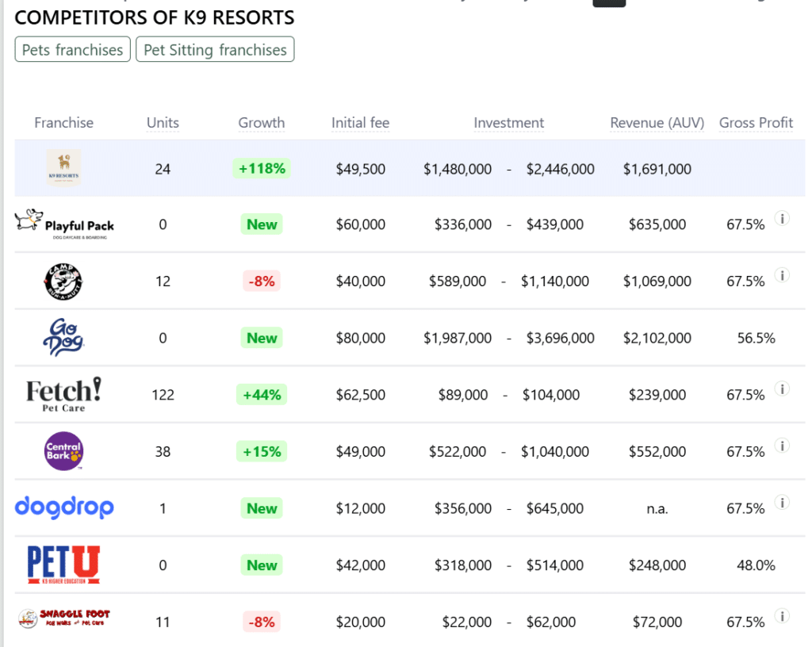Viewport: 812px width, 647px height.
Task: Select dogdrop's New growth badge
Action: pos(262,508)
